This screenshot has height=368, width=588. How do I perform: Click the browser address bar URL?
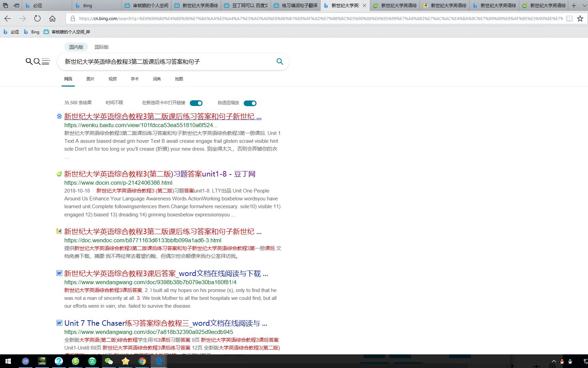[321, 19]
